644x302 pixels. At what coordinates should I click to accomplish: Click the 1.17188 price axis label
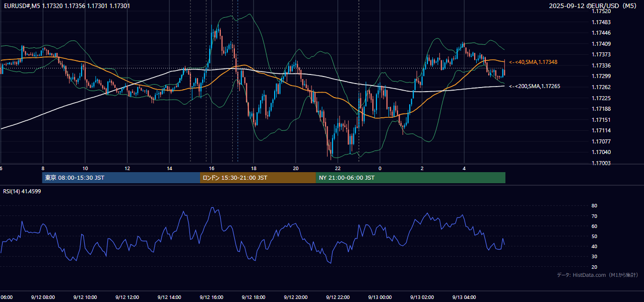coord(601,109)
